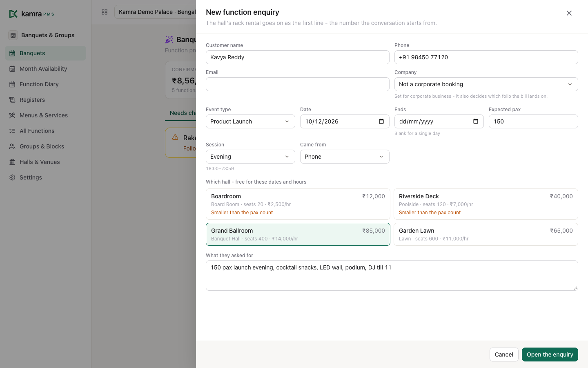The height and width of the screenshot is (368, 588).
Task: Click the All Functions list icon
Action: [x=12, y=131]
